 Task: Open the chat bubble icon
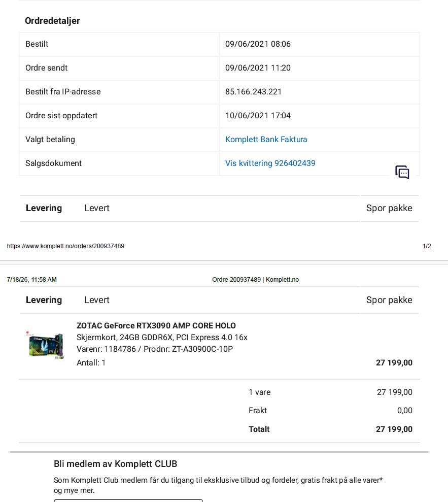coord(402,172)
